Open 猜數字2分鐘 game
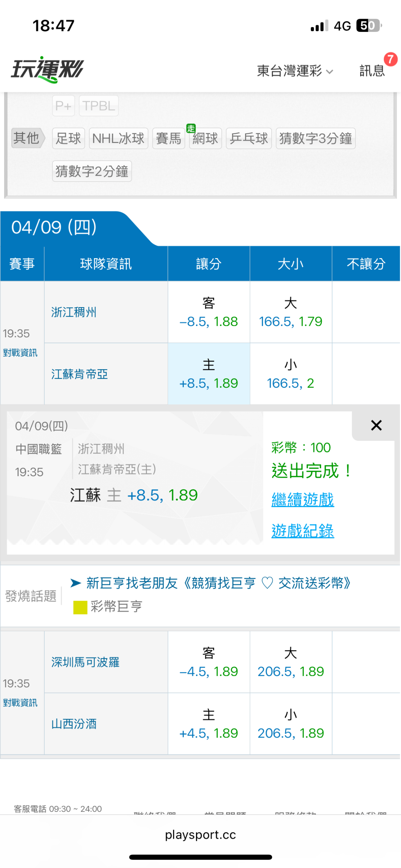Screen dimensions: 401x868 (92, 171)
